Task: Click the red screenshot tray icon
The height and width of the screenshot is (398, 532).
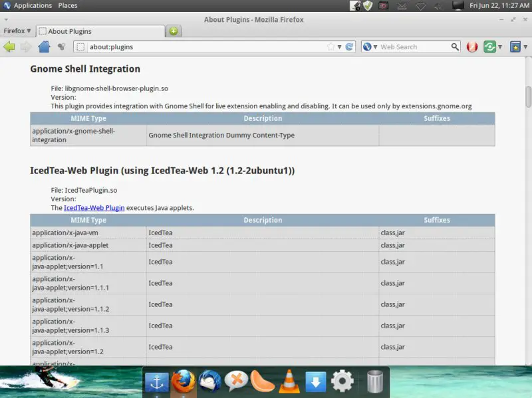Action: 384,6
